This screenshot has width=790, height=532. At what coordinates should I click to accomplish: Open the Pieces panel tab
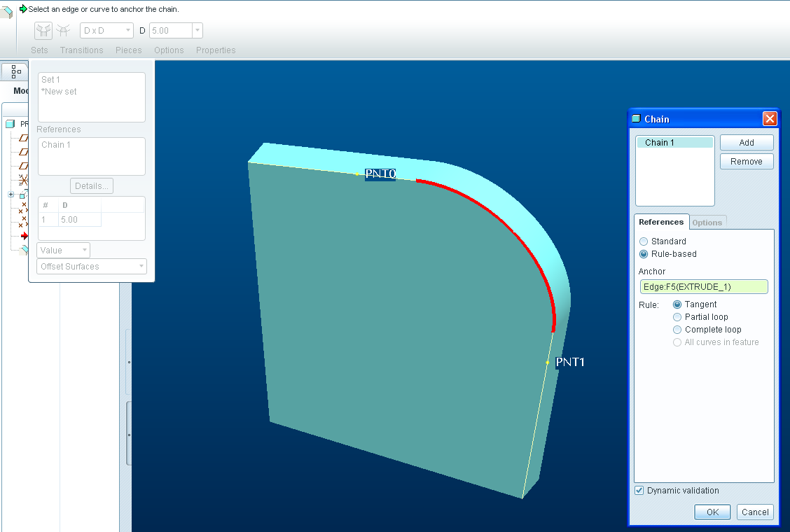128,50
